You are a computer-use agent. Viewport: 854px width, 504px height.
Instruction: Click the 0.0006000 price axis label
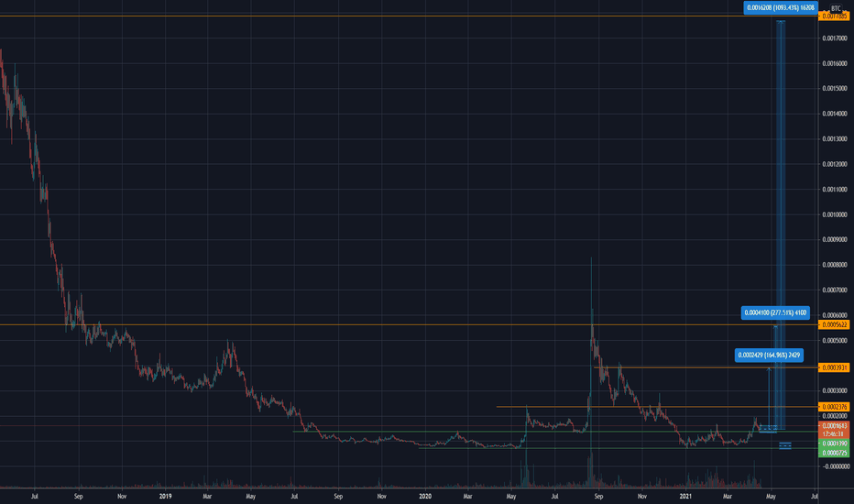point(835,315)
